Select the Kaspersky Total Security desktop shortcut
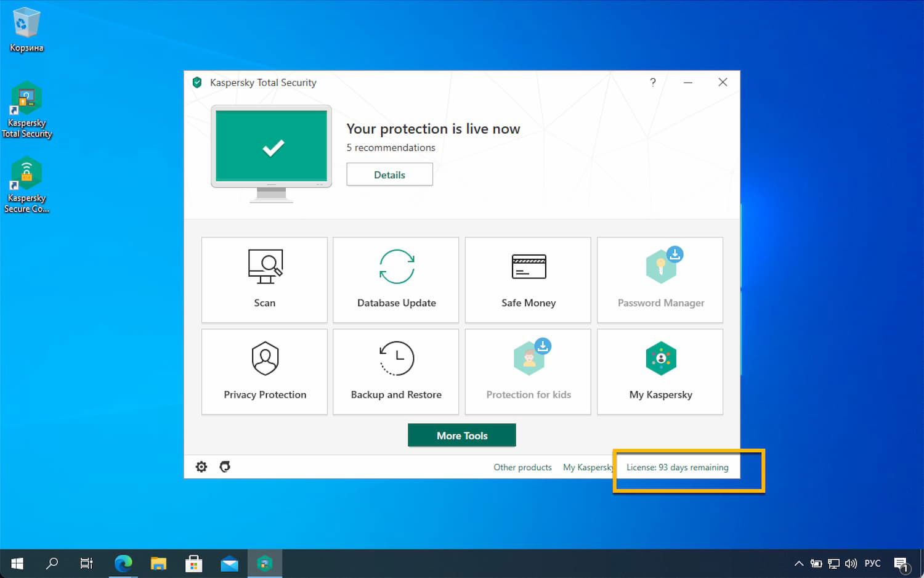 26,110
